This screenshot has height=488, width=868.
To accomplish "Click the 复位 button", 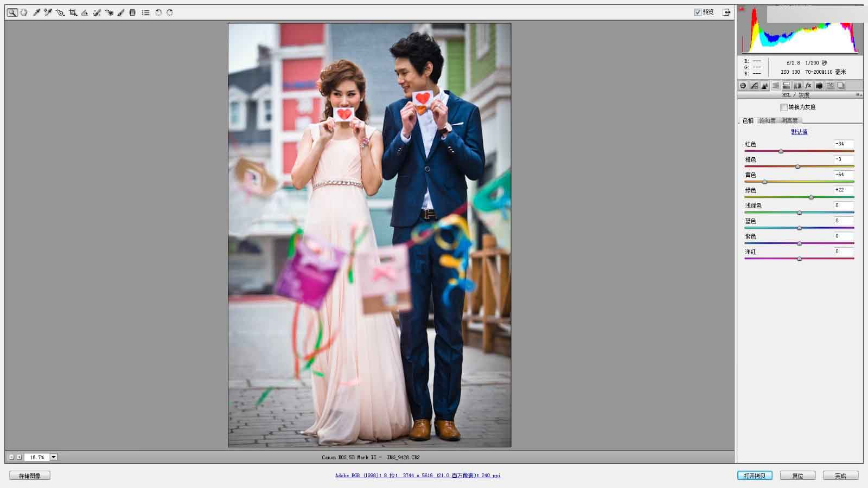I will tap(797, 476).
